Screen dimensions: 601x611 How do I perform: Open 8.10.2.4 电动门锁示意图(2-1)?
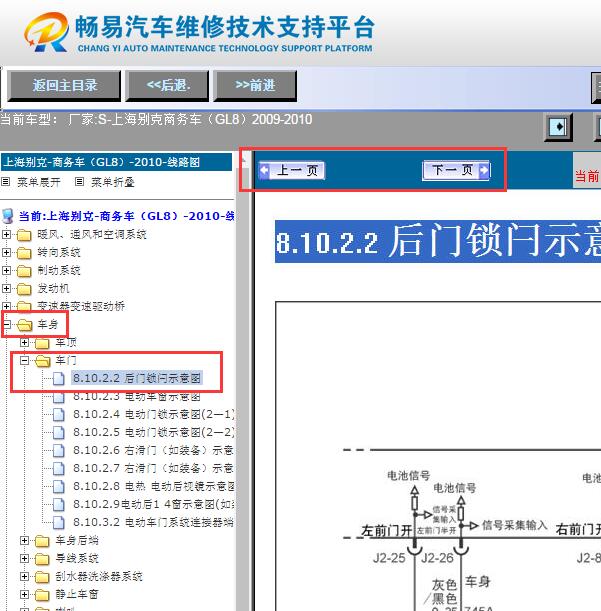coord(154,414)
